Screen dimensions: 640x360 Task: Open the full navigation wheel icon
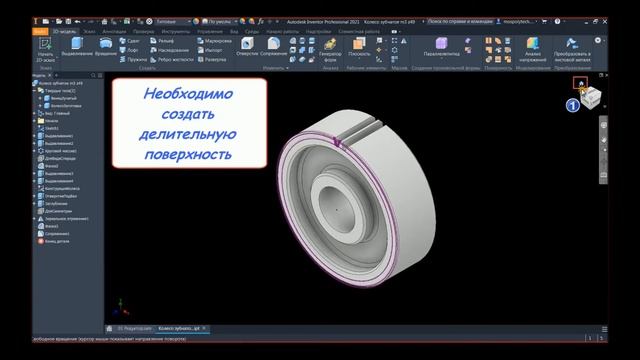coord(604,125)
